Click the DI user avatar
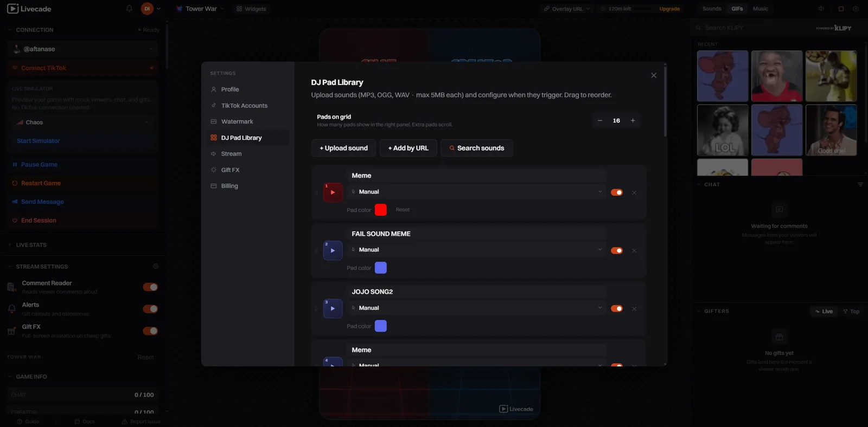 [147, 9]
